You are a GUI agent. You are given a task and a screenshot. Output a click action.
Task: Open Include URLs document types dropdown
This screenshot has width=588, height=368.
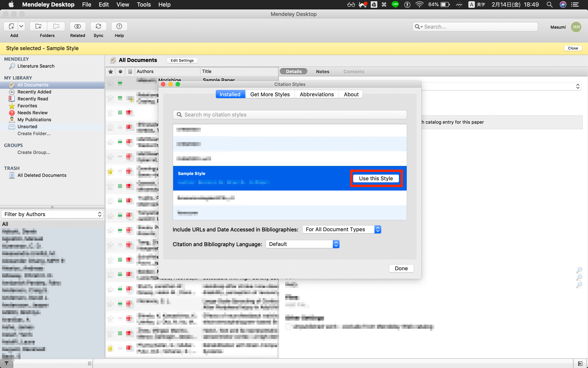342,230
